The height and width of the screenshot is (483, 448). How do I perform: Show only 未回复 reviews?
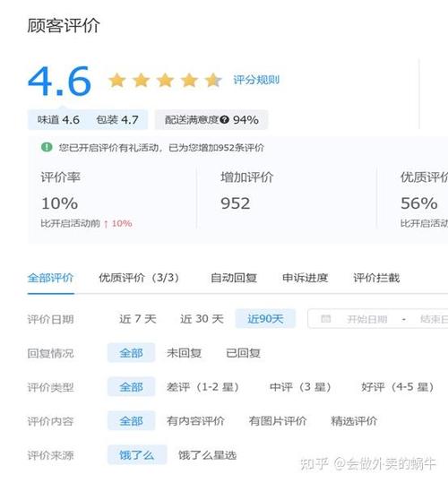[184, 353]
